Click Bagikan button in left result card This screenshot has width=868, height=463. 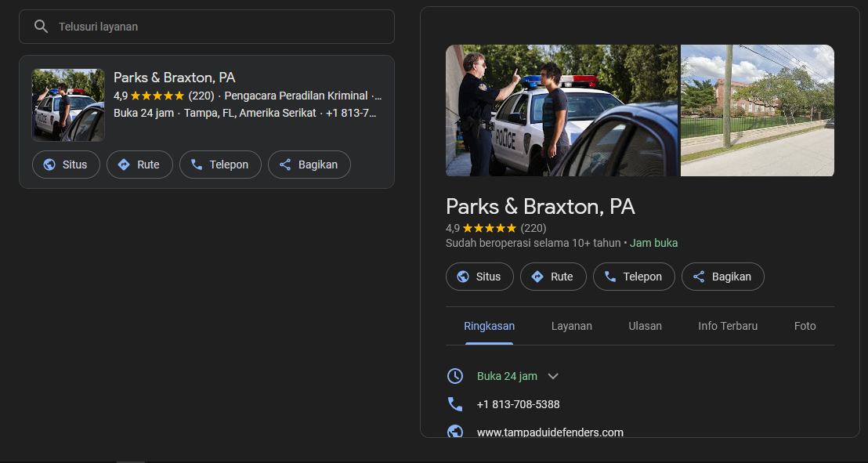309,165
